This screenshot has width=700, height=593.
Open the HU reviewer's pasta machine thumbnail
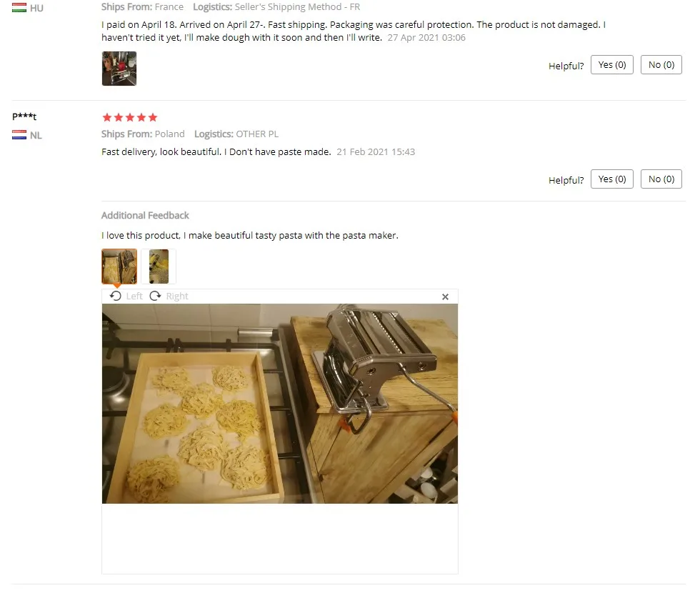(119, 69)
